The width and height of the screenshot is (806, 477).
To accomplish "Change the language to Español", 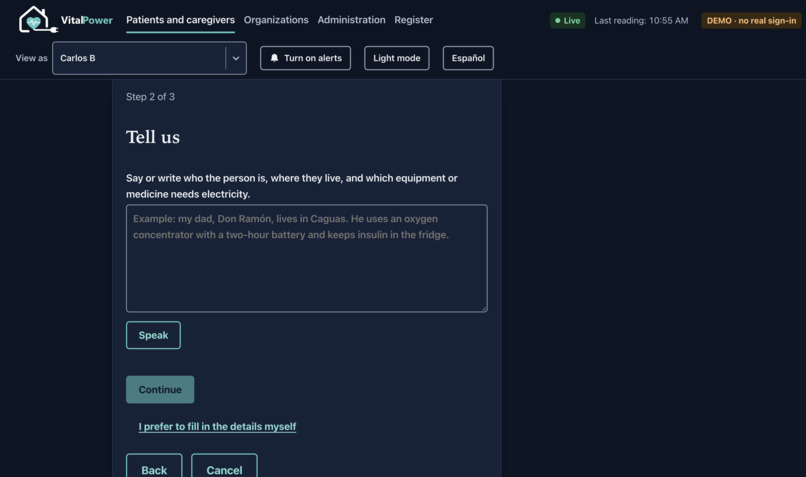I will coord(468,58).
